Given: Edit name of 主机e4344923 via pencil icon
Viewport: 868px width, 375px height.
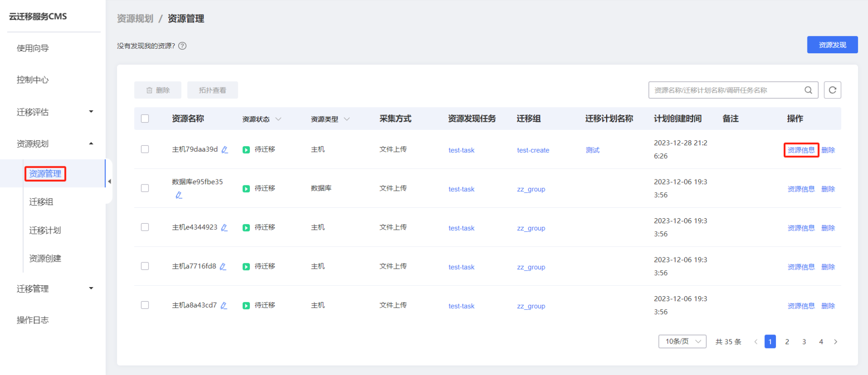Looking at the screenshot, I should [x=224, y=227].
